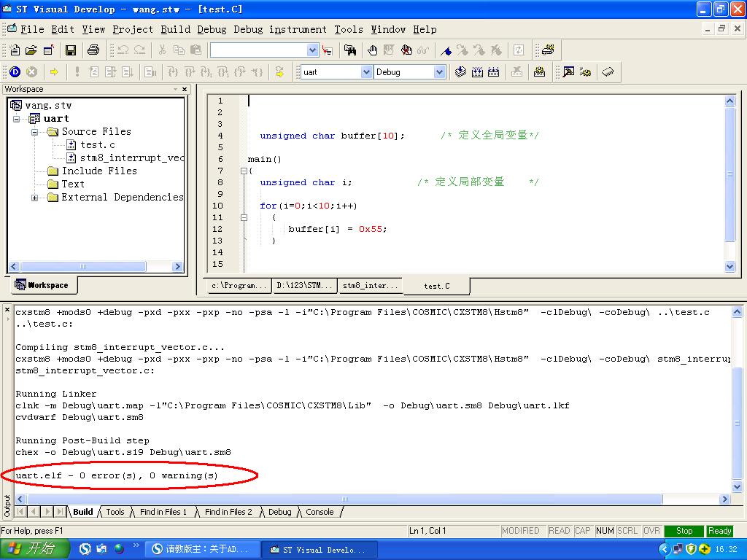Collapse the for-loop fold marker
This screenshot has height=560, width=747.
click(x=244, y=217)
